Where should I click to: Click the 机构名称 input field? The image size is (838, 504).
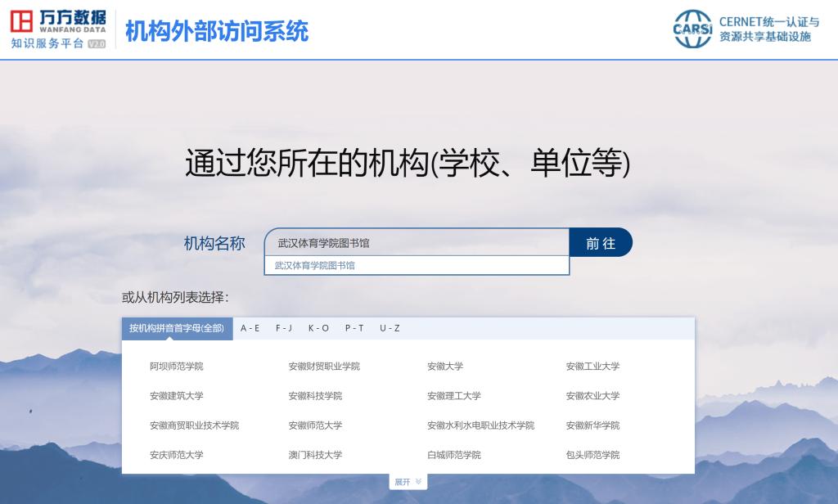click(416, 243)
